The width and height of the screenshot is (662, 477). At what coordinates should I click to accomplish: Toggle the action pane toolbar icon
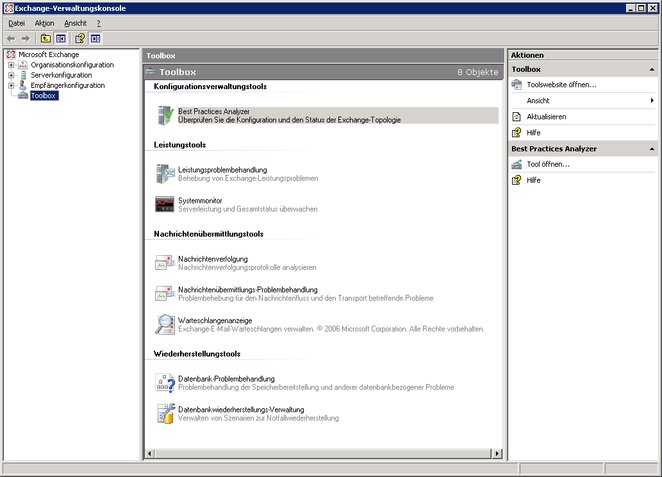click(95, 39)
